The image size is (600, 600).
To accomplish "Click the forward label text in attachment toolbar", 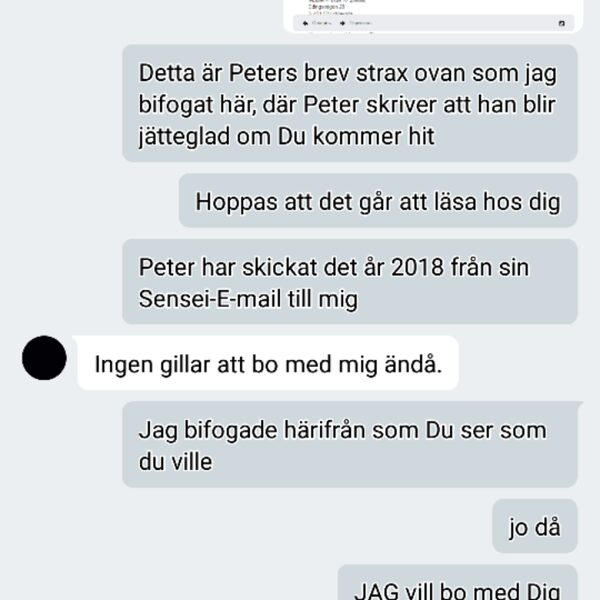I will tap(360, 23).
